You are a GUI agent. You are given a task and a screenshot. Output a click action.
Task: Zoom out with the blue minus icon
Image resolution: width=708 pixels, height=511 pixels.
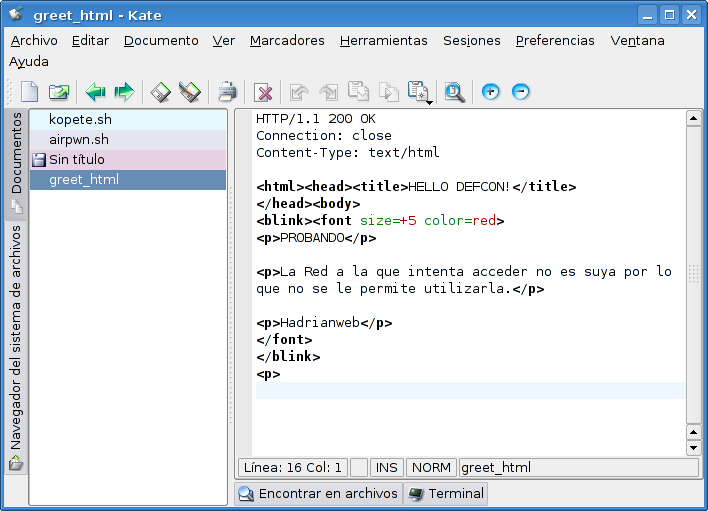520,92
